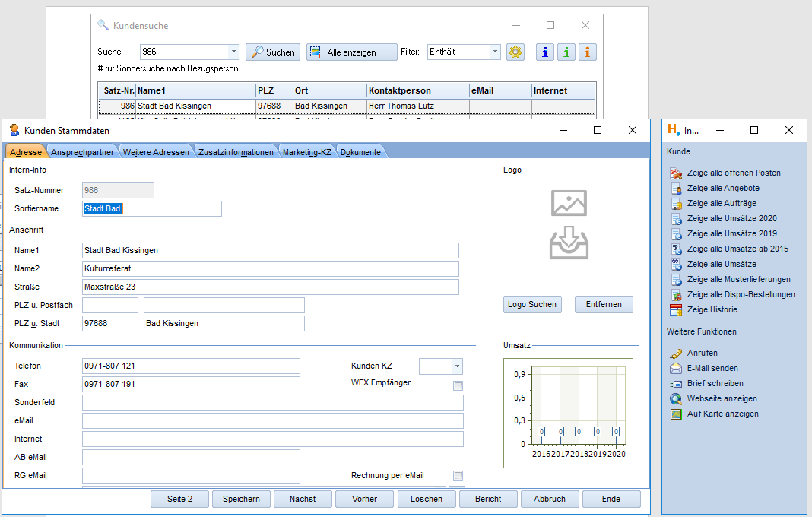
Task: Click the Umsatz chart bar label for 2018
Action: click(579, 432)
